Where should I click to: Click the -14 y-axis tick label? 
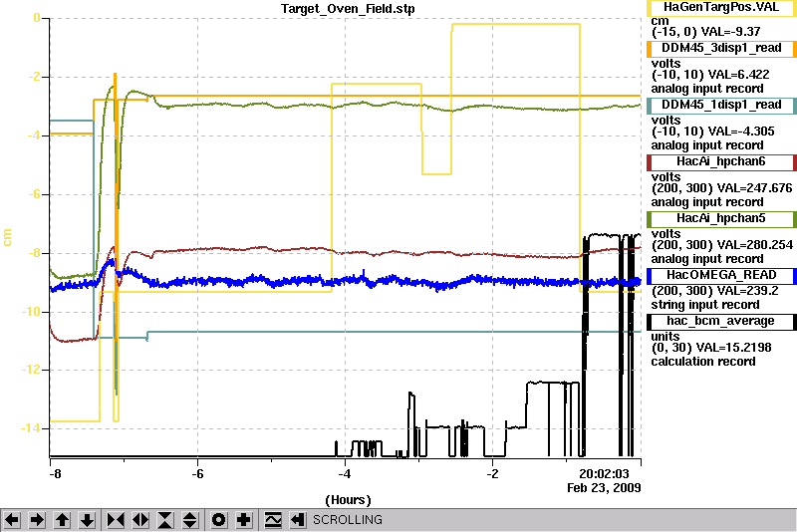30,428
